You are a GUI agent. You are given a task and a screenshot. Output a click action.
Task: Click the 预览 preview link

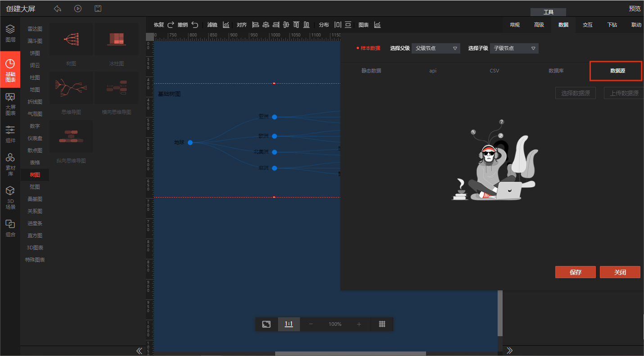635,9
